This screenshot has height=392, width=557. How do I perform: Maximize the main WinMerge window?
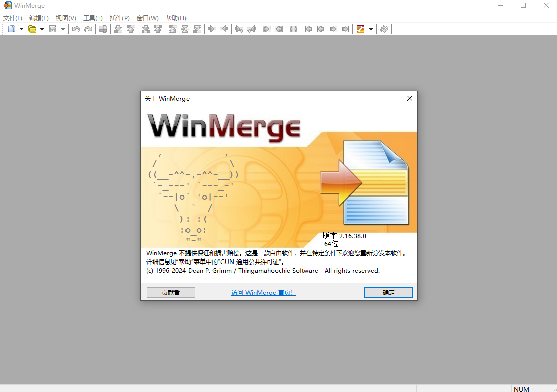(x=523, y=6)
